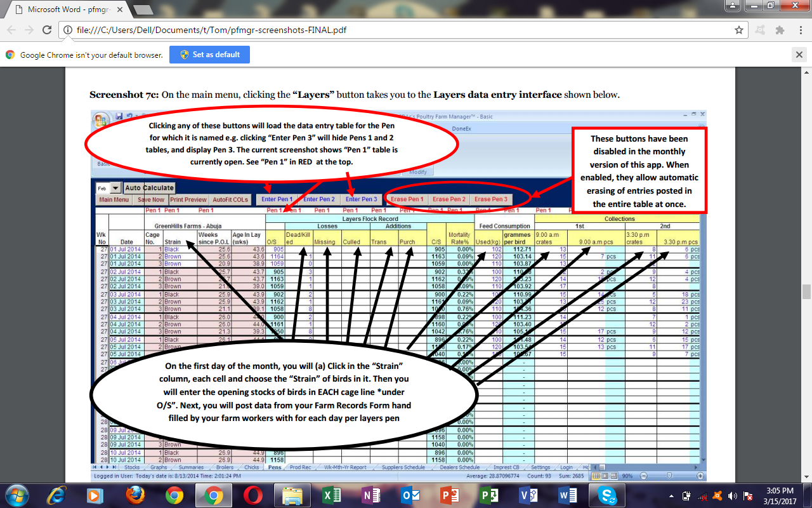812x508 pixels.
Task: Click the Erase Pen 1 button
Action: tap(407, 199)
